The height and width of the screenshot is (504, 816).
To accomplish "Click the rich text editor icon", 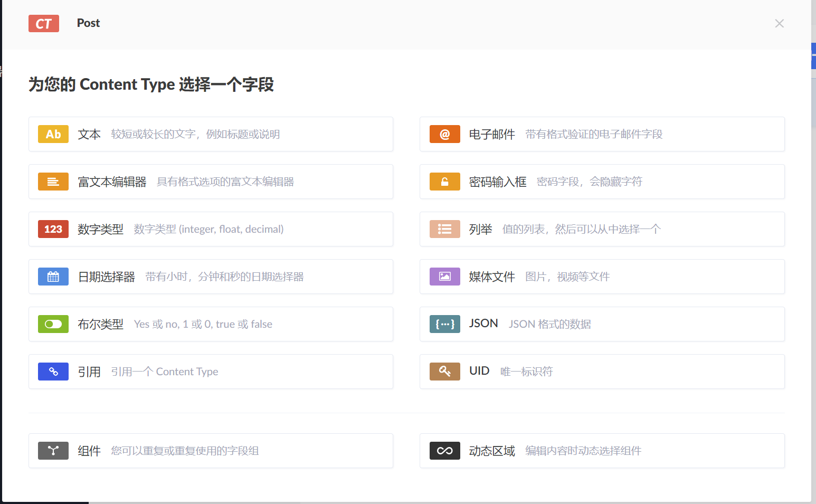I will (53, 182).
